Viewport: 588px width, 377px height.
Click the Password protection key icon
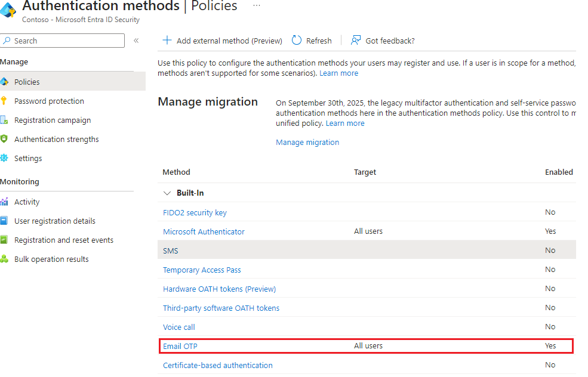tap(4, 101)
